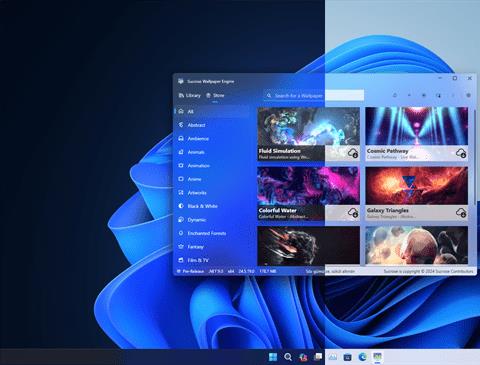Viewport: 480px width, 365px height.
Task: Click the Sucrose Wallpaper Engine taskbar icon
Action: click(377, 357)
